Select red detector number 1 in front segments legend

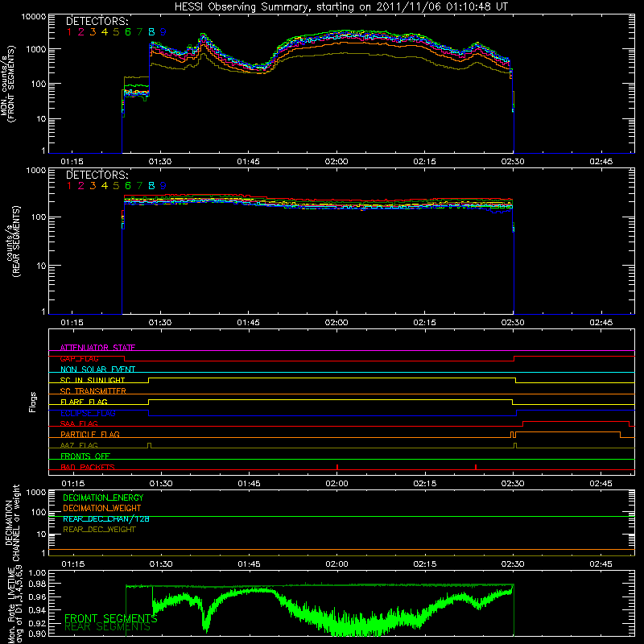(x=69, y=32)
